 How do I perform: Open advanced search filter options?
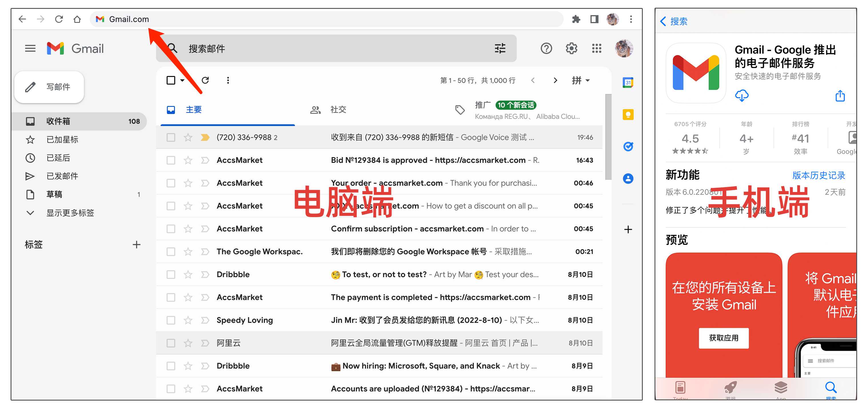coord(500,48)
